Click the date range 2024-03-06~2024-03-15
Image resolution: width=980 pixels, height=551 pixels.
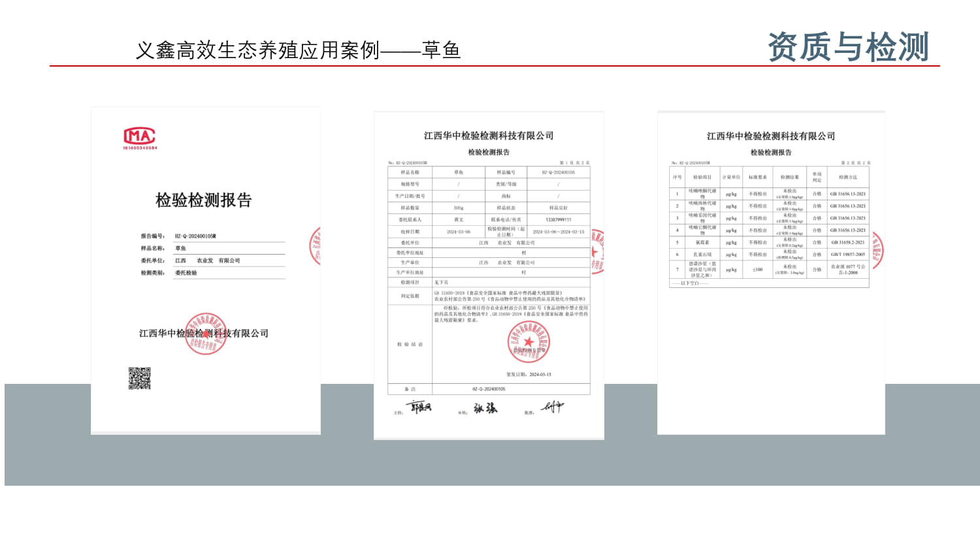[x=559, y=232]
